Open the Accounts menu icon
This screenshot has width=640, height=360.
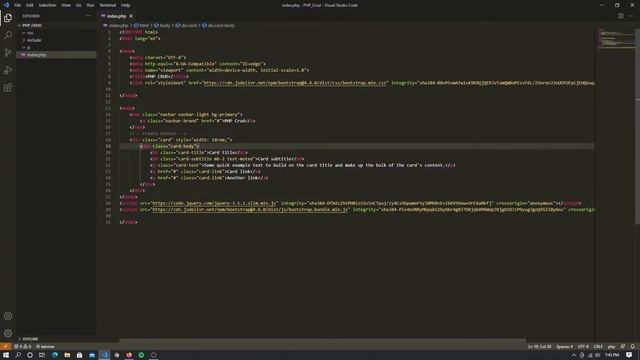coord(8,316)
